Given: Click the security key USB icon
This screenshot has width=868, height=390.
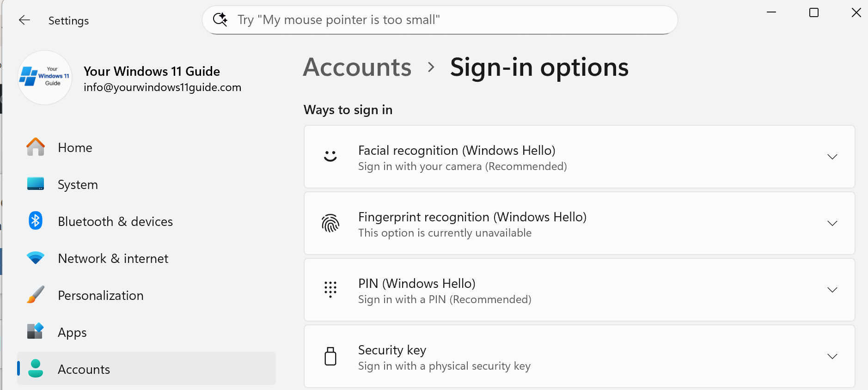Looking at the screenshot, I should click(330, 356).
